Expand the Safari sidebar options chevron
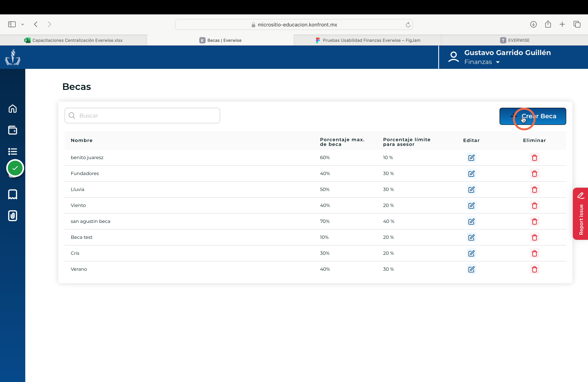This screenshot has width=588, height=382. [x=23, y=24]
